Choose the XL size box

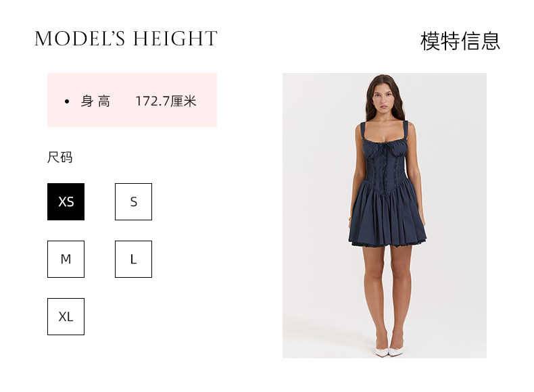[66, 317]
